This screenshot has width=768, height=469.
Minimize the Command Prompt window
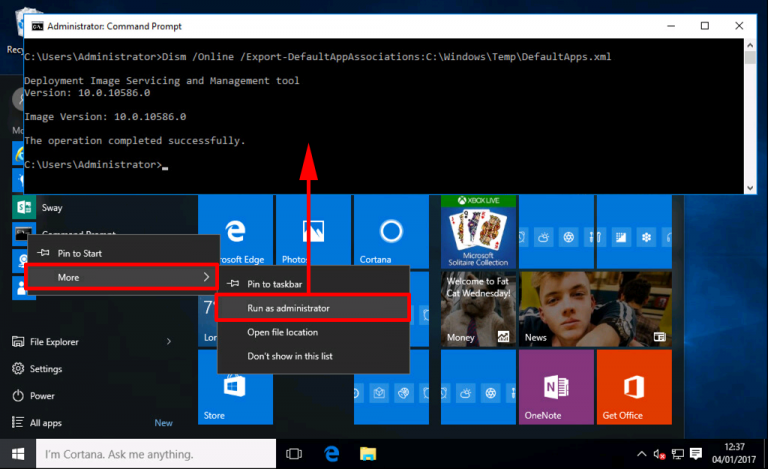coord(671,26)
